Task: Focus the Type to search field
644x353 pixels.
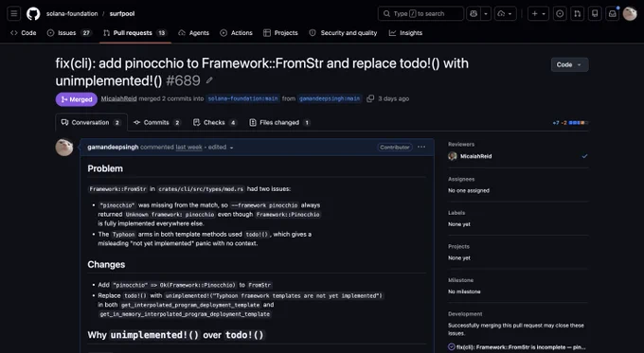Action: pos(420,13)
